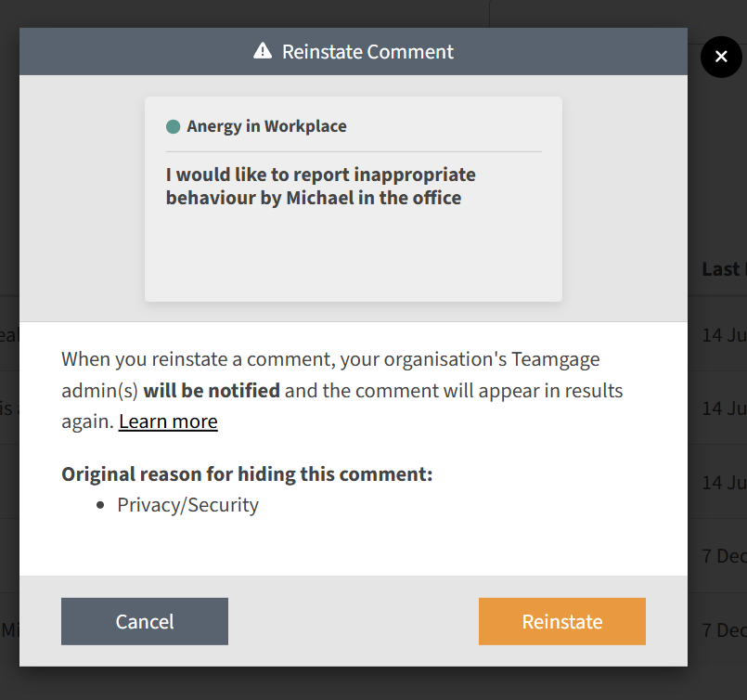Viewport: 747px width, 700px height.
Task: Open the Learn more link
Action: click(x=168, y=421)
